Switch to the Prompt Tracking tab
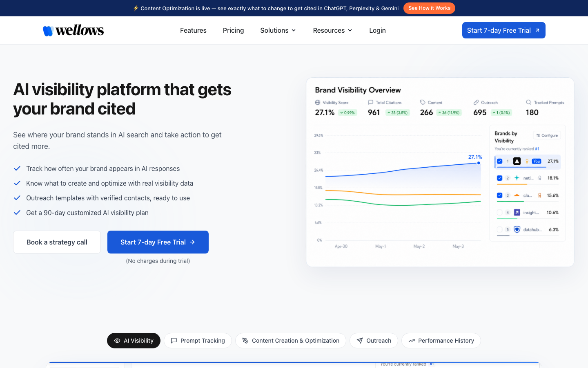Image resolution: width=588 pixels, height=368 pixels. click(x=198, y=341)
